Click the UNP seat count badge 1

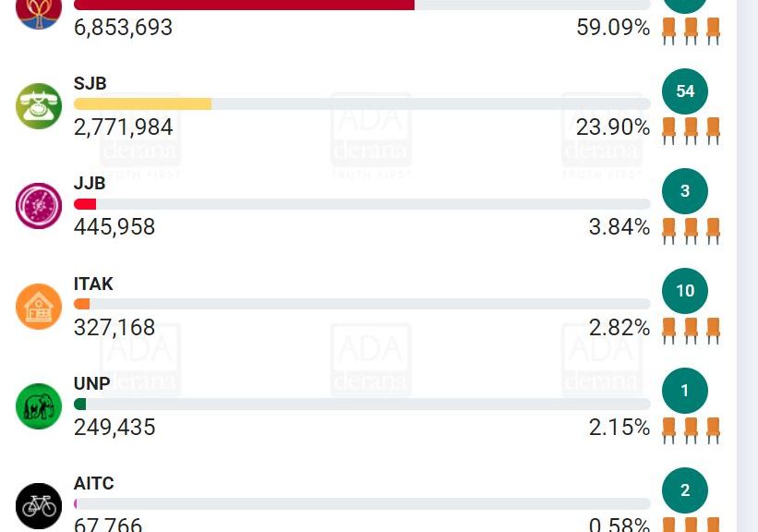tap(685, 391)
